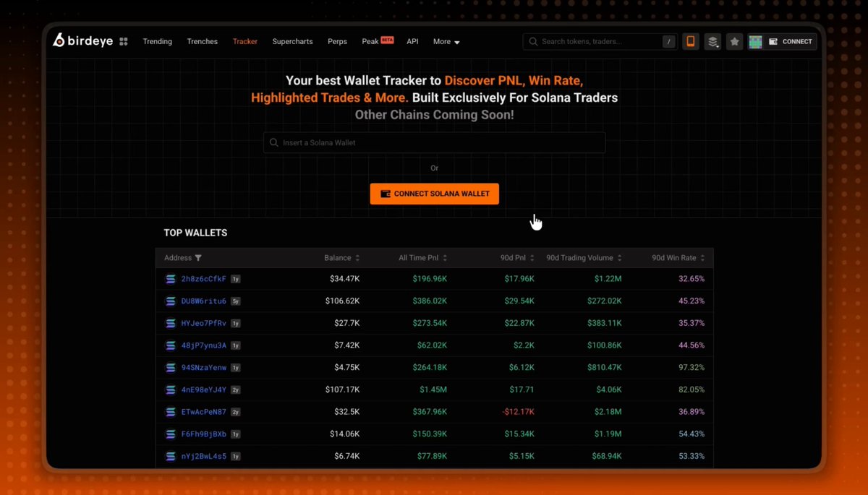868x495 pixels.
Task: Click the Solana icon for wallet 48jP7ynu3A
Action: tap(171, 345)
